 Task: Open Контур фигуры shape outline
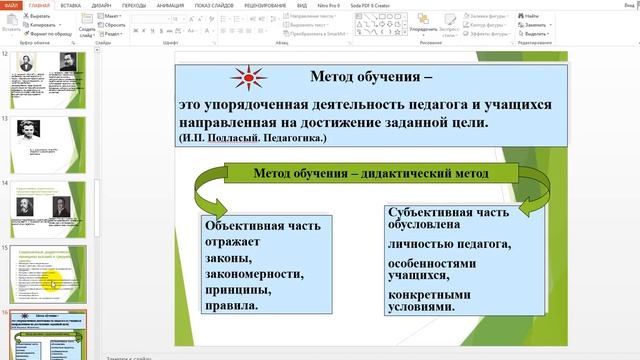[x=485, y=25]
